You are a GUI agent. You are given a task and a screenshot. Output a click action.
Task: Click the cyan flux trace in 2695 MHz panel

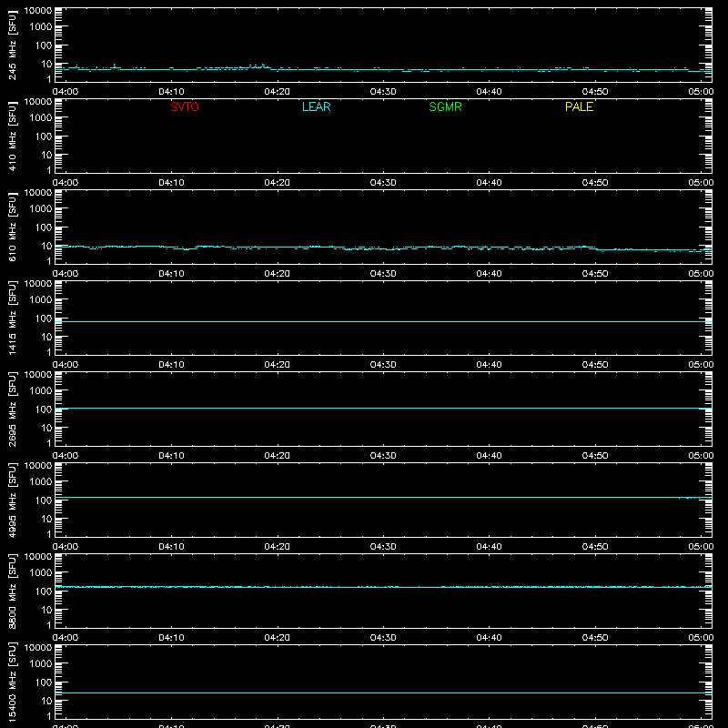383,408
